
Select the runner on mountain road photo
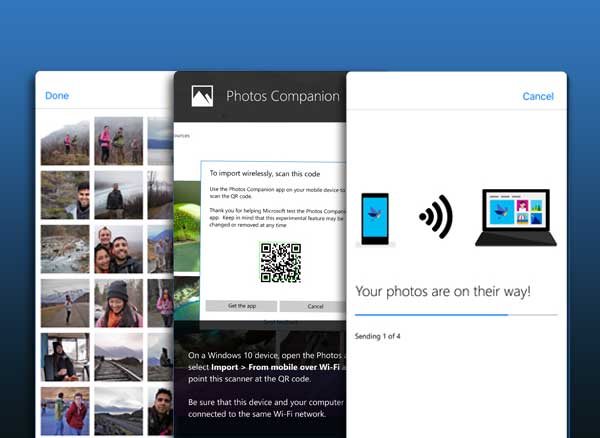coord(65,303)
